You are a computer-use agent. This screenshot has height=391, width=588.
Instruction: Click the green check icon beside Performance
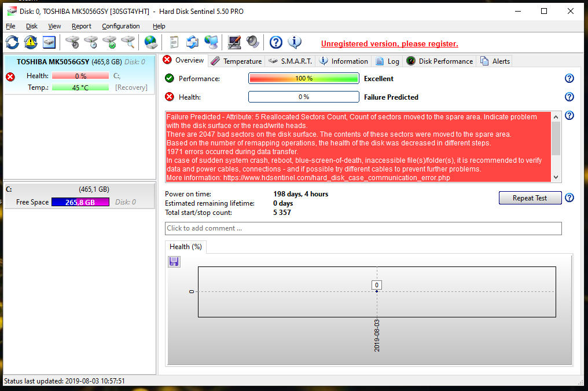[x=170, y=78]
